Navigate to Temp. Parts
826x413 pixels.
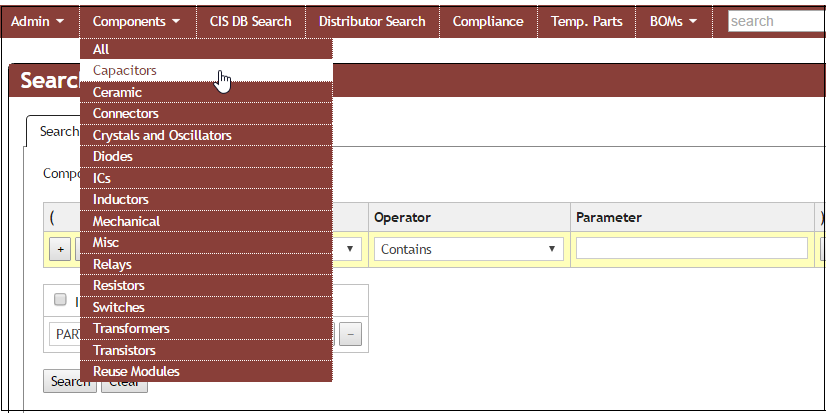[586, 21]
